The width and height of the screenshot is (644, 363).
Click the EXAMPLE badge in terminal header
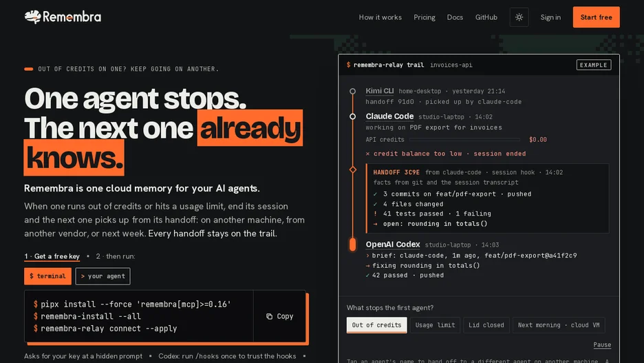[x=594, y=65]
